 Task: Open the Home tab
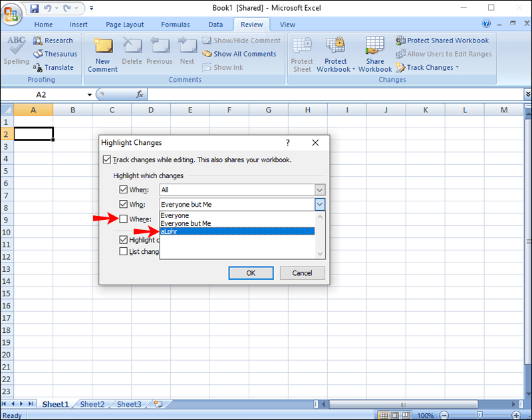[43, 25]
